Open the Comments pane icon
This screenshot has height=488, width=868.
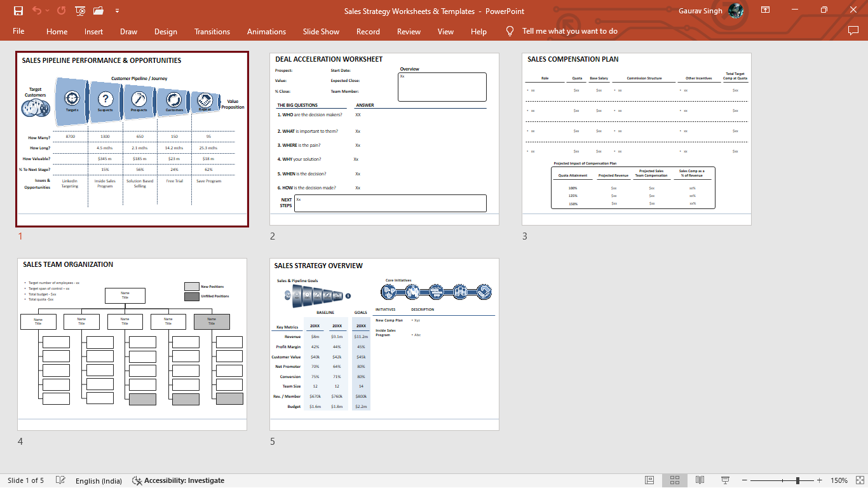[x=853, y=30]
